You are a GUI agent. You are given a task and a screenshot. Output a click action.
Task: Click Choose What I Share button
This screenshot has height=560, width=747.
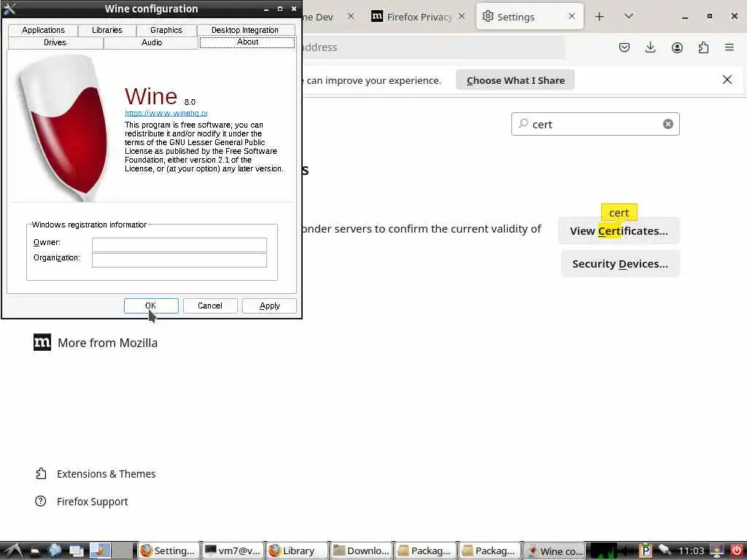[515, 80]
